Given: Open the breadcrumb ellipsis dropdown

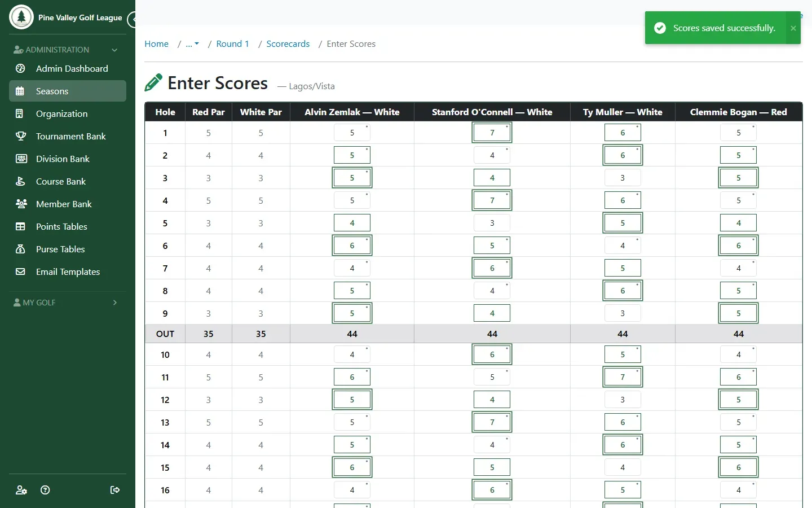Looking at the screenshot, I should pyautogui.click(x=192, y=43).
